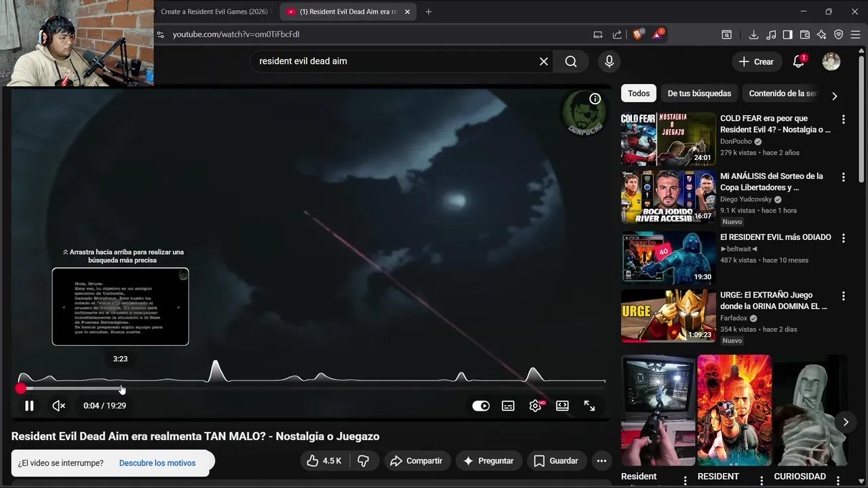Image resolution: width=868 pixels, height=488 pixels.
Task: Click Descubre los motivos link
Action: click(x=157, y=463)
